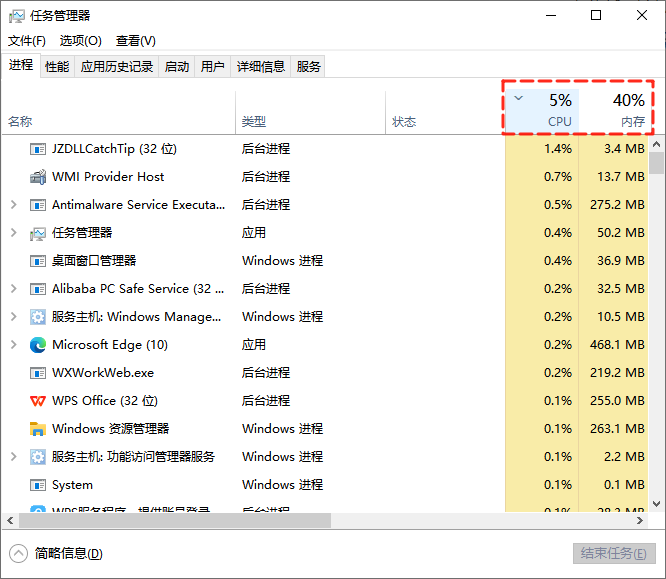This screenshot has height=579, width=666.
Task: Click the Microsoft Edge process icon
Action: pyautogui.click(x=38, y=345)
